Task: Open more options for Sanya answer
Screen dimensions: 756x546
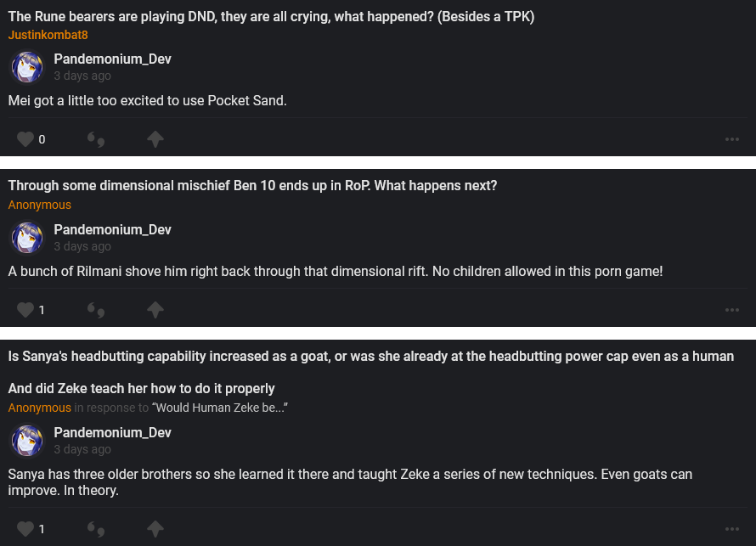Action: (732, 529)
